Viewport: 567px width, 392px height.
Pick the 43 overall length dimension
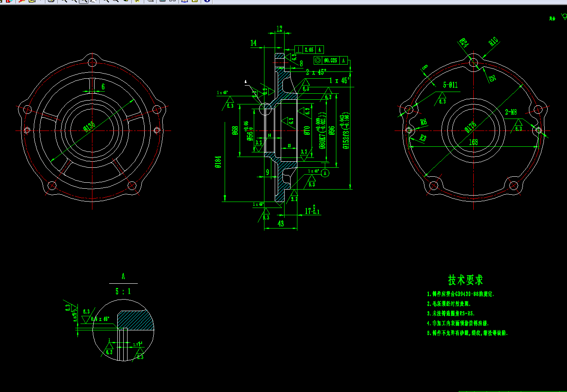tap(281, 223)
